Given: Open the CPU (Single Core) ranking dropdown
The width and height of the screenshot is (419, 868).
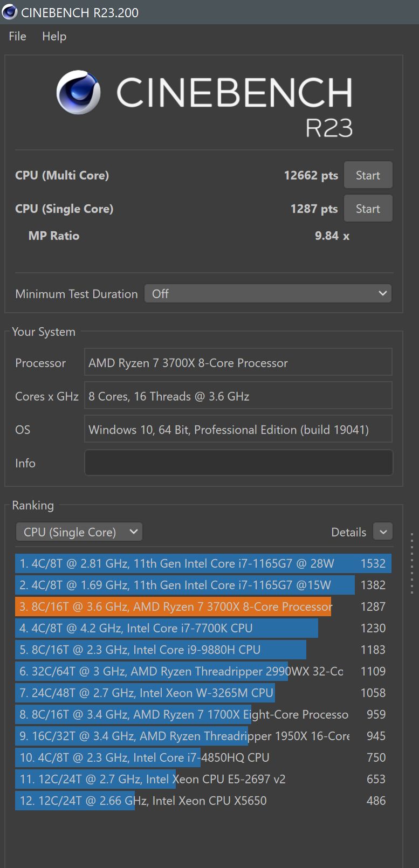Looking at the screenshot, I should click(x=79, y=532).
